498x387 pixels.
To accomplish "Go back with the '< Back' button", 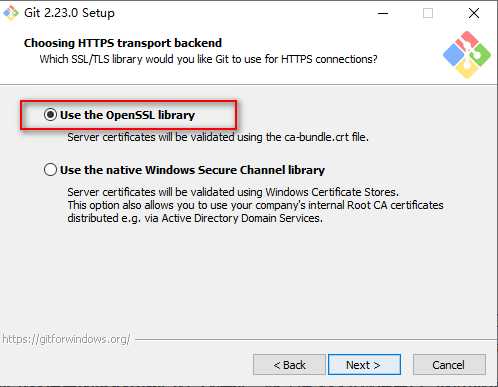I will coord(289,365).
